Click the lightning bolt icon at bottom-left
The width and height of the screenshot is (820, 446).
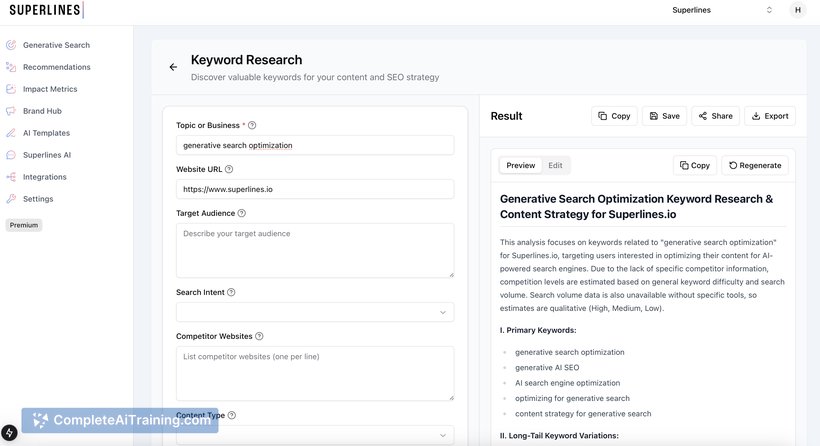[9, 432]
